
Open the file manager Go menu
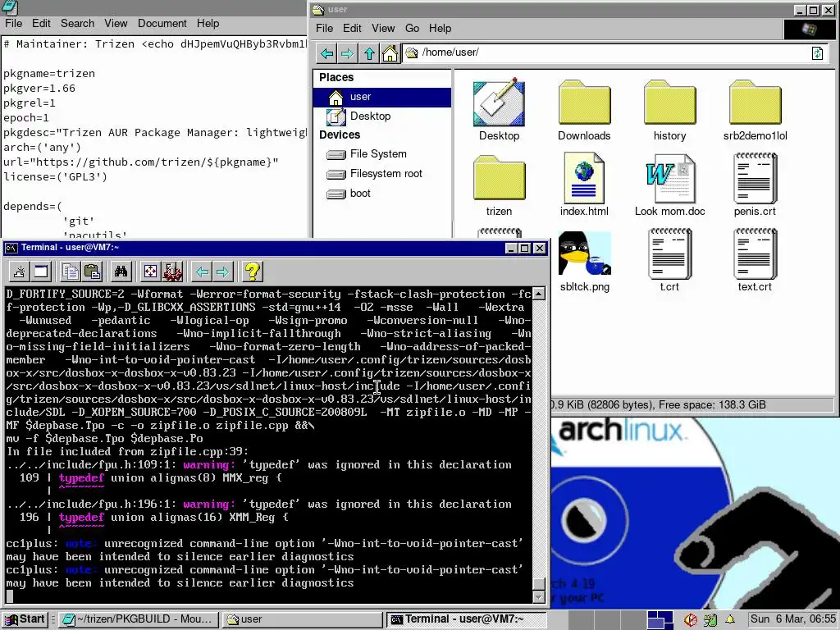point(412,29)
